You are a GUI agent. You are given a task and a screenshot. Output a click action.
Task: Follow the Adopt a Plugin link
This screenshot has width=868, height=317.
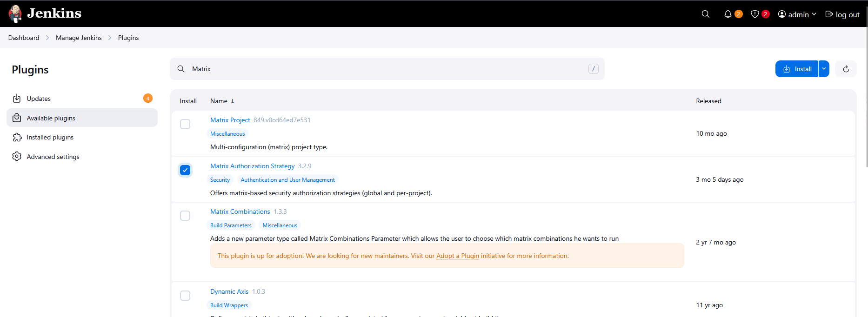tap(458, 256)
